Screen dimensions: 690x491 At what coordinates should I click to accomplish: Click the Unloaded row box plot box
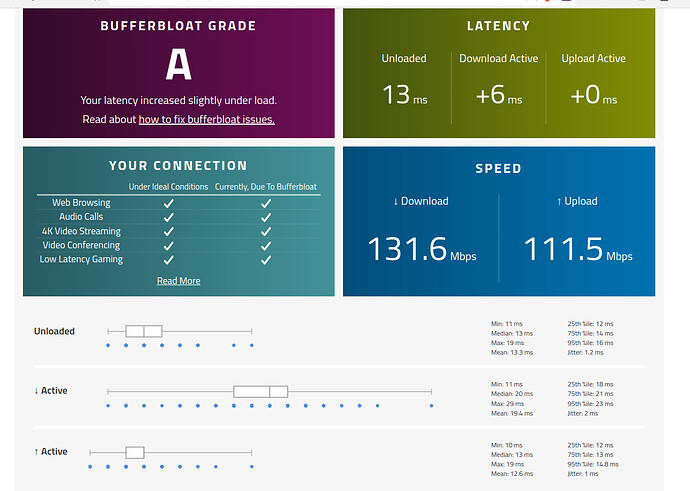[x=144, y=331]
